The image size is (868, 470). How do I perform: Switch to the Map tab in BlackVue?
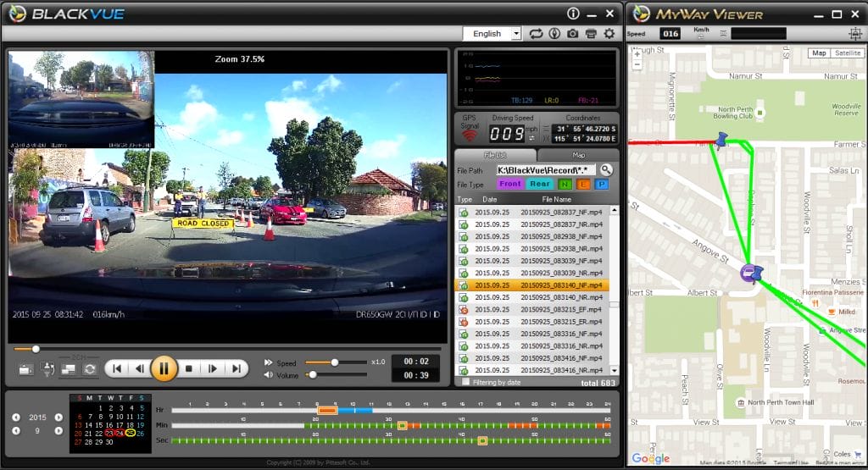tap(578, 155)
